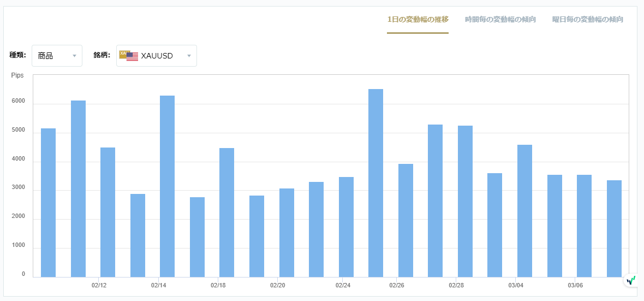Image resolution: width=644 pixels, height=301 pixels.
Task: Click the 03/06 date axis label
Action: 575,285
